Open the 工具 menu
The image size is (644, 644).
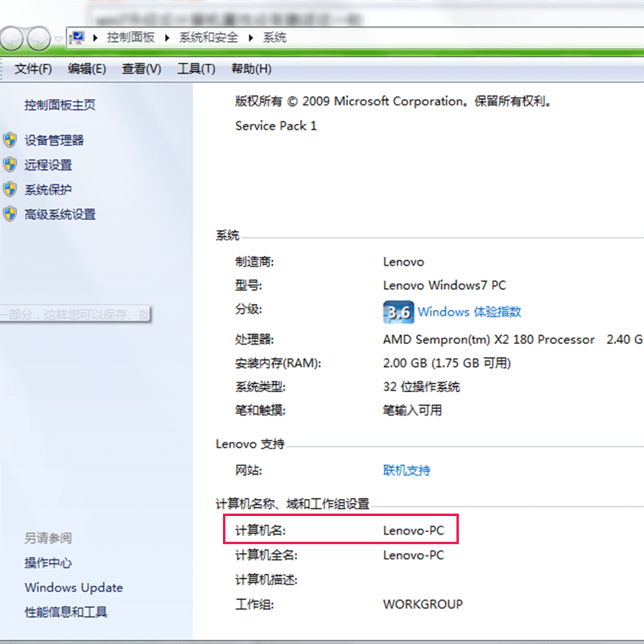(x=195, y=68)
